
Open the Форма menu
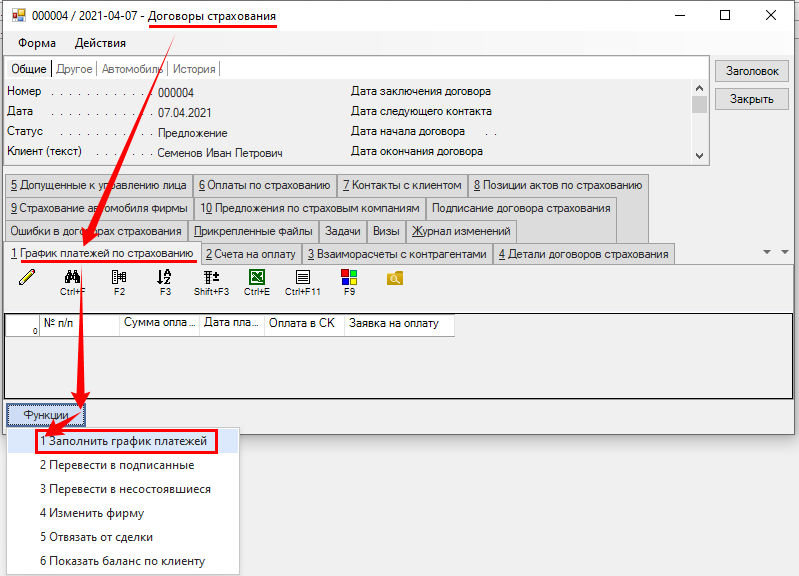[x=37, y=43]
